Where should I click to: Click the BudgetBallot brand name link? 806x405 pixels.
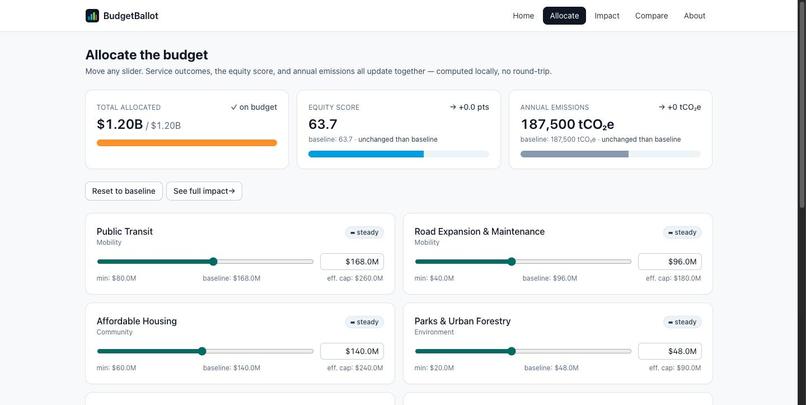131,16
